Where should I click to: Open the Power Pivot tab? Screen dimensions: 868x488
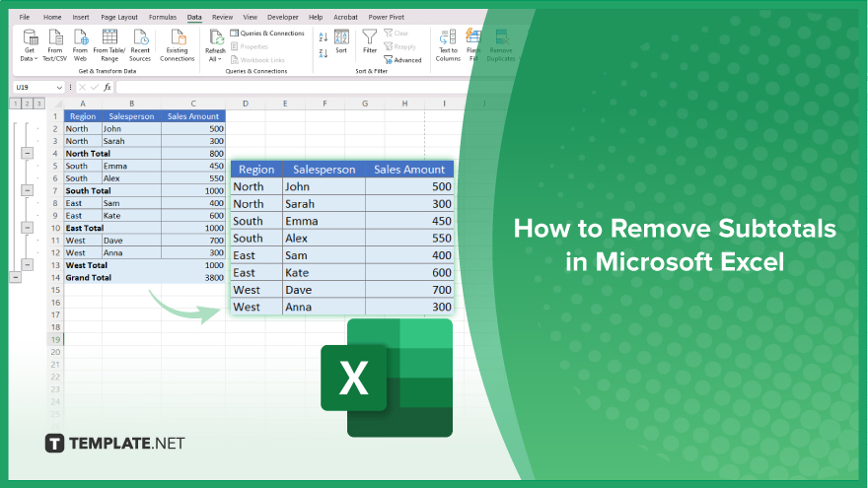coord(387,17)
